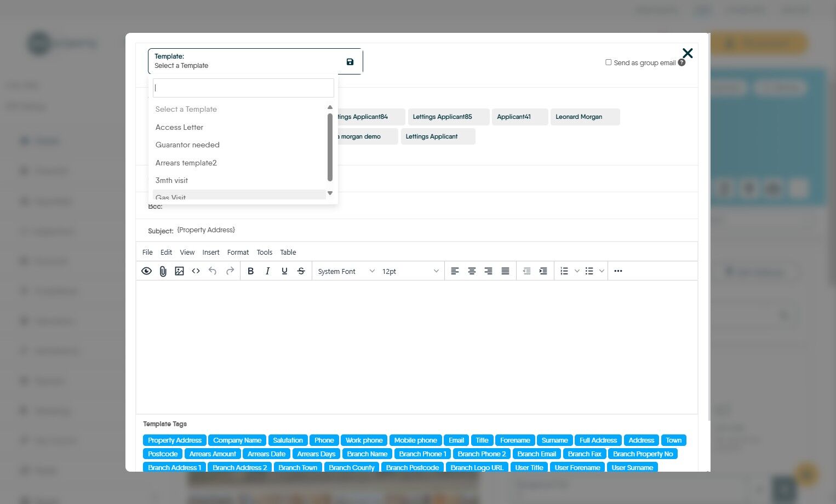Enable the Send as group email checkbox
Viewport: 836px width, 504px height.
coord(608,62)
